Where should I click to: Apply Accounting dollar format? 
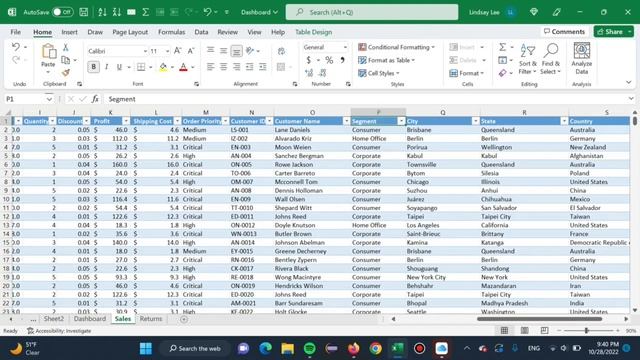point(309,60)
